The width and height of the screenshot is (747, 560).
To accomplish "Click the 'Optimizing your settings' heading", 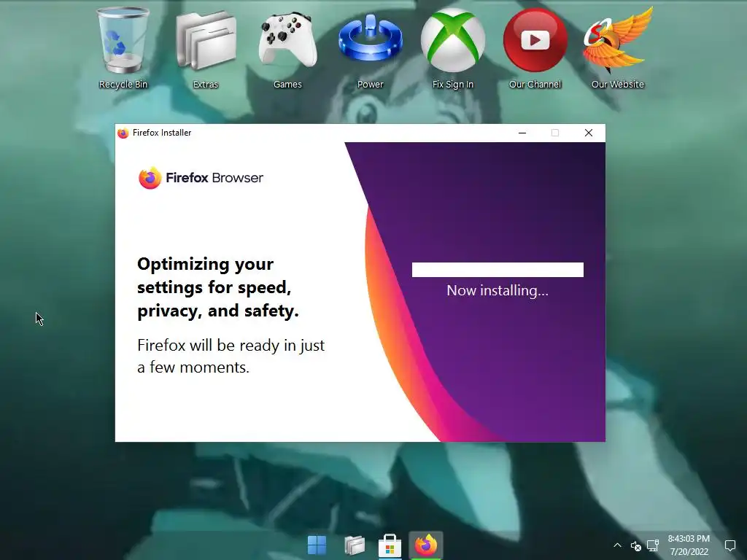I will point(218,287).
